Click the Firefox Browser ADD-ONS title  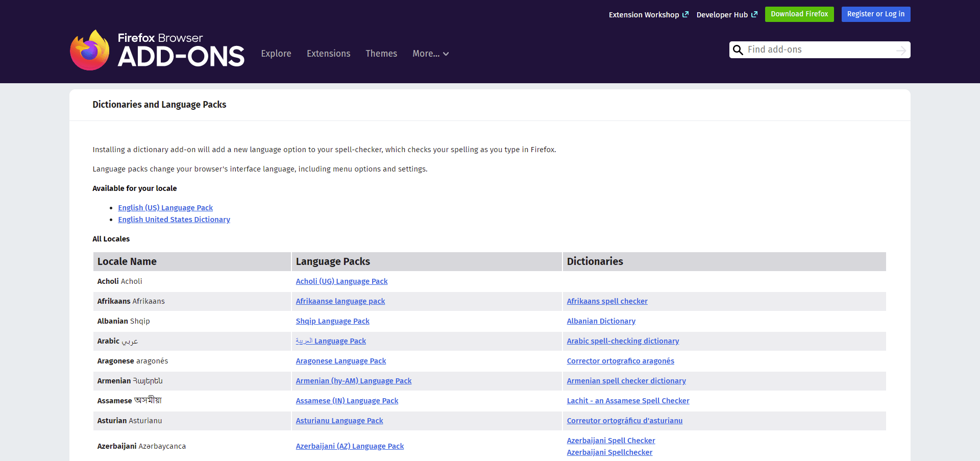pos(181,50)
